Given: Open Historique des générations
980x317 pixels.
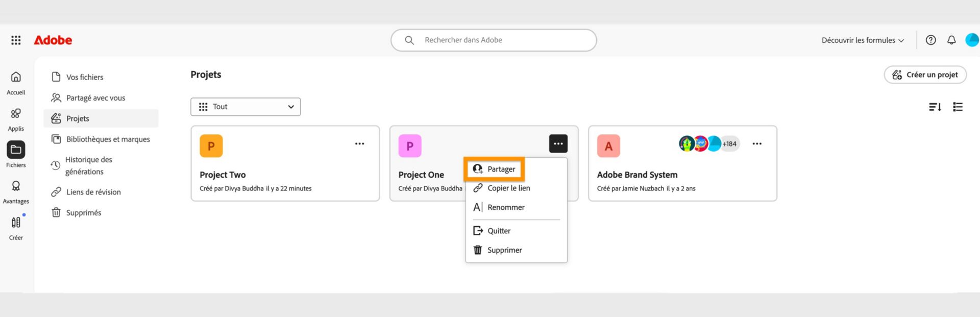Looking at the screenshot, I should pyautogui.click(x=101, y=165).
